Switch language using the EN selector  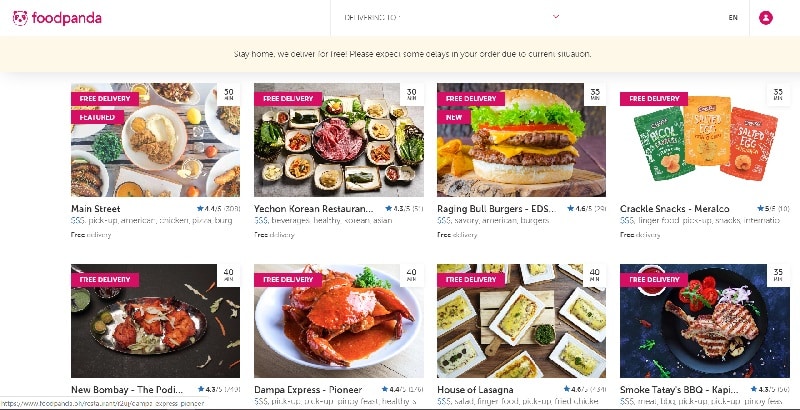733,18
